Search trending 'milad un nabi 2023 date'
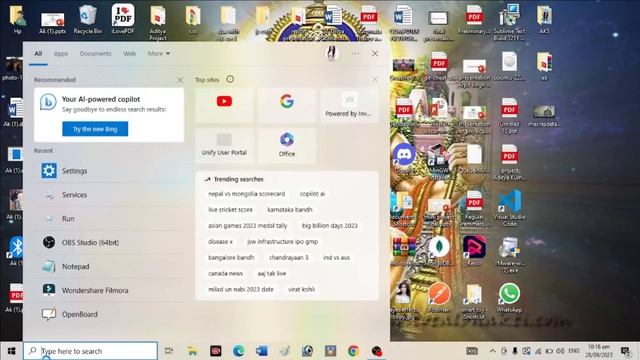The width and height of the screenshot is (640, 360). click(x=241, y=289)
